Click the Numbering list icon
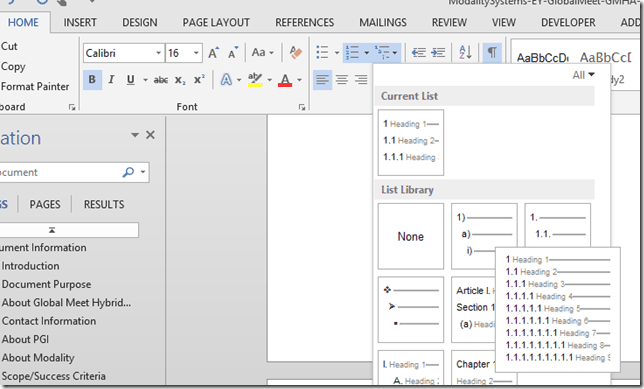Screen dimensions: 644x389 tap(353, 53)
